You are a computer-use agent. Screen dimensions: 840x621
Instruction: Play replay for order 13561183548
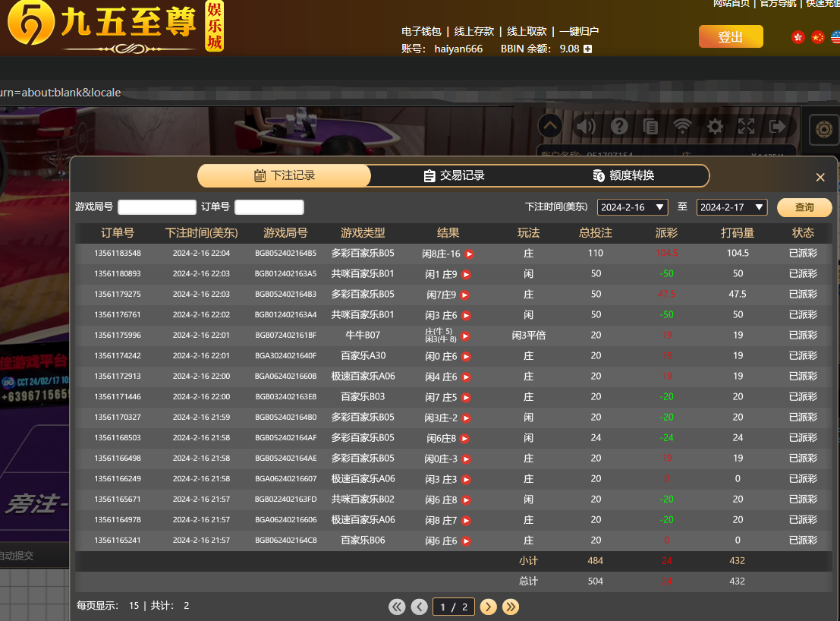pos(469,254)
